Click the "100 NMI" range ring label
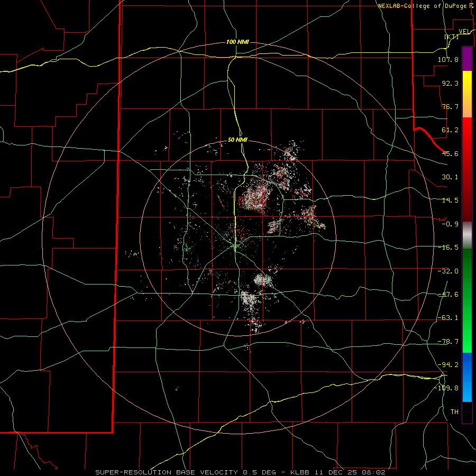 tap(237, 42)
